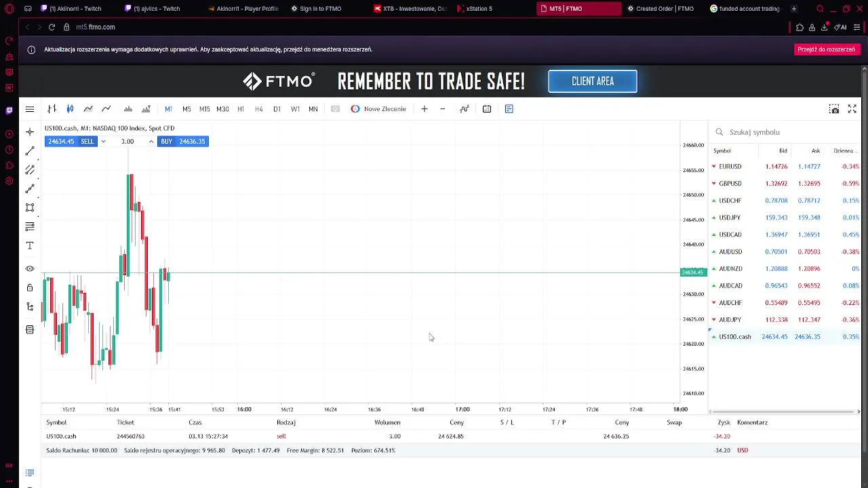Select the text annotation tool
Screen dimensions: 868x488
(30, 245)
